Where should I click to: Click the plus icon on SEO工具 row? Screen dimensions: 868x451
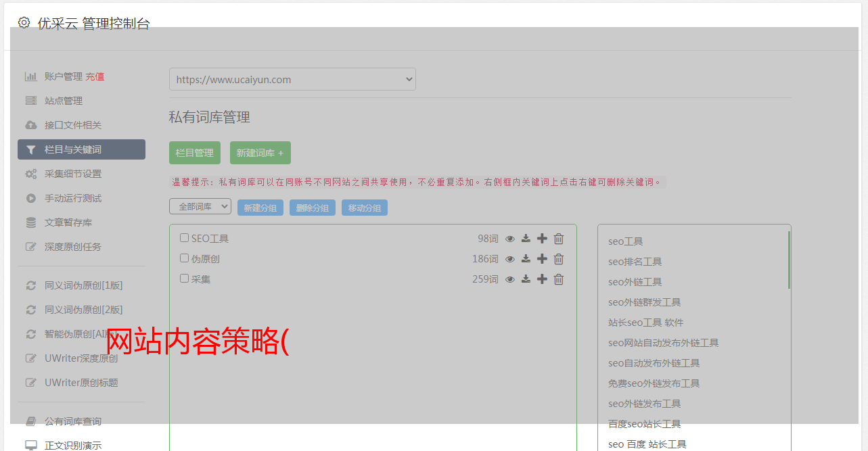coord(542,239)
